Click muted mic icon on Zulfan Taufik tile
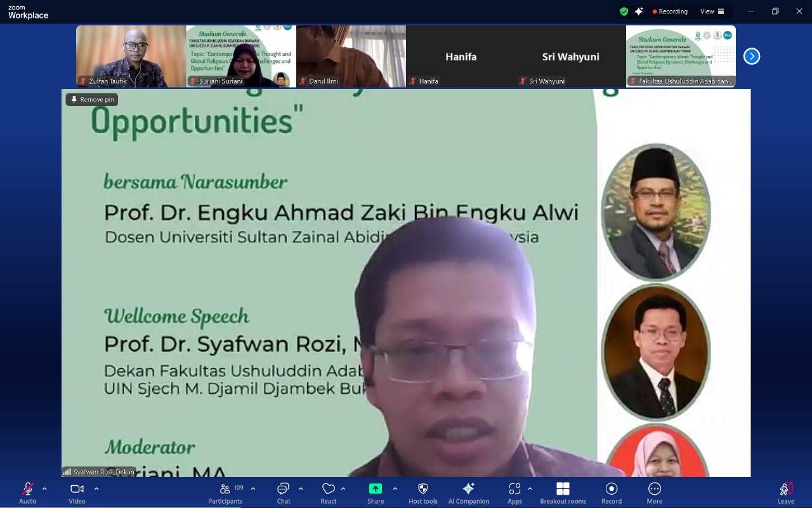 tap(82, 81)
